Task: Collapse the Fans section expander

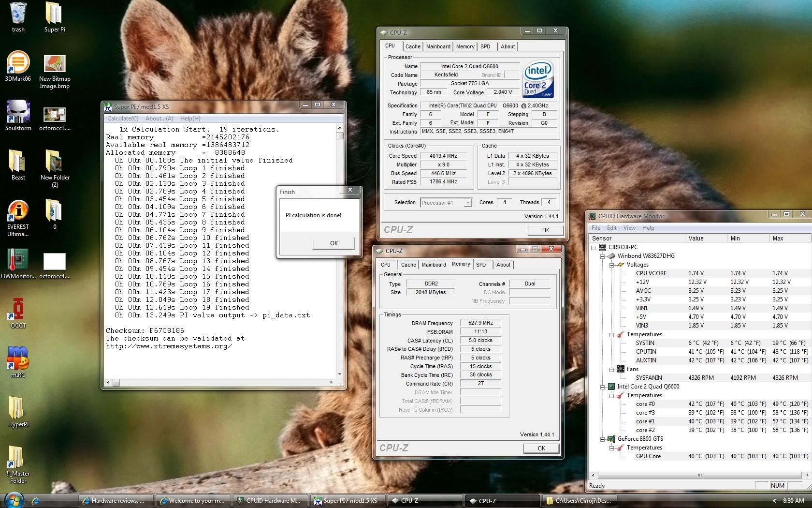Action: pyautogui.click(x=611, y=369)
